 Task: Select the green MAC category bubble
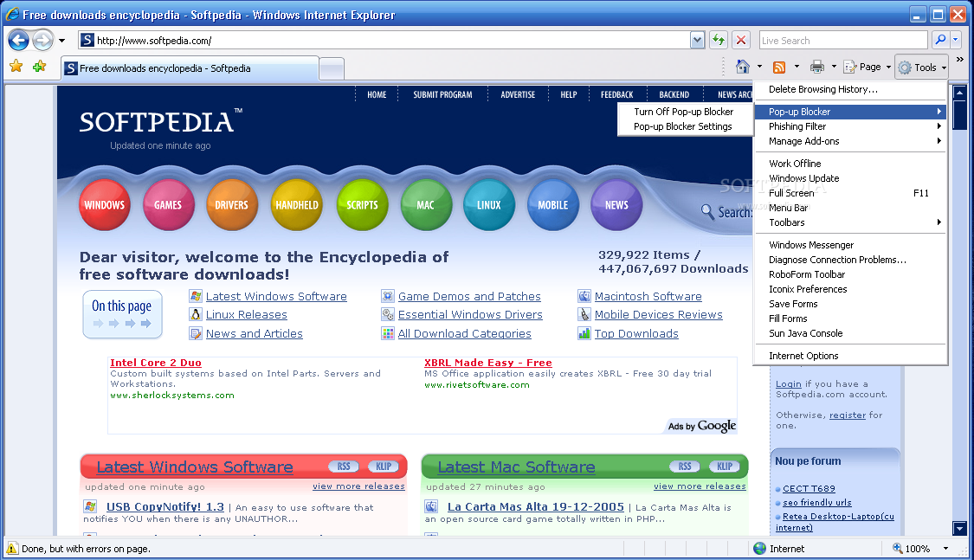425,205
